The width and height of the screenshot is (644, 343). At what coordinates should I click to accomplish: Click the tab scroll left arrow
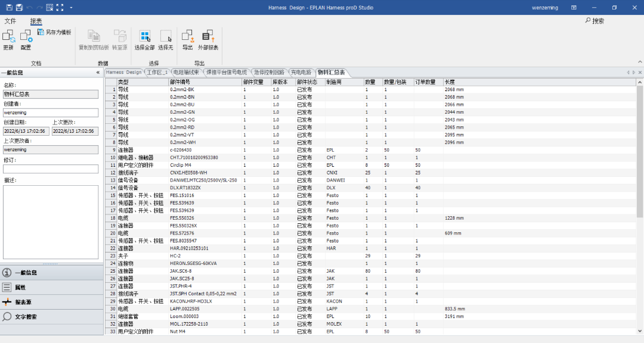coord(628,73)
